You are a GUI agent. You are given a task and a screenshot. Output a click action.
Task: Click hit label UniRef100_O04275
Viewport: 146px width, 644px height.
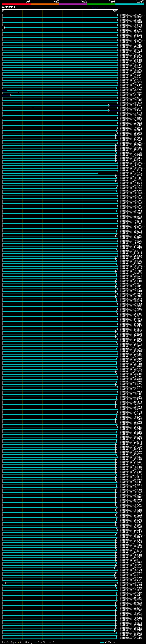click(131, 98)
